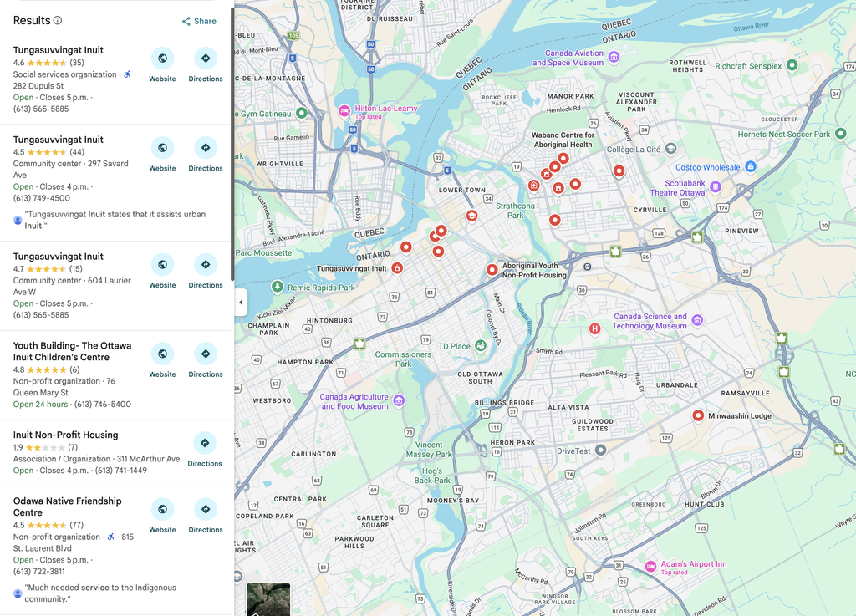
Task: Open Inuit Non-Profit Housing listing title
Action: coord(65,435)
